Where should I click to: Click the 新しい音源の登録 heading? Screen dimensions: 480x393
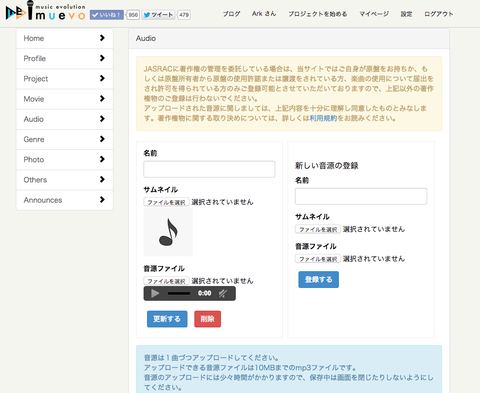pyautogui.click(x=327, y=166)
